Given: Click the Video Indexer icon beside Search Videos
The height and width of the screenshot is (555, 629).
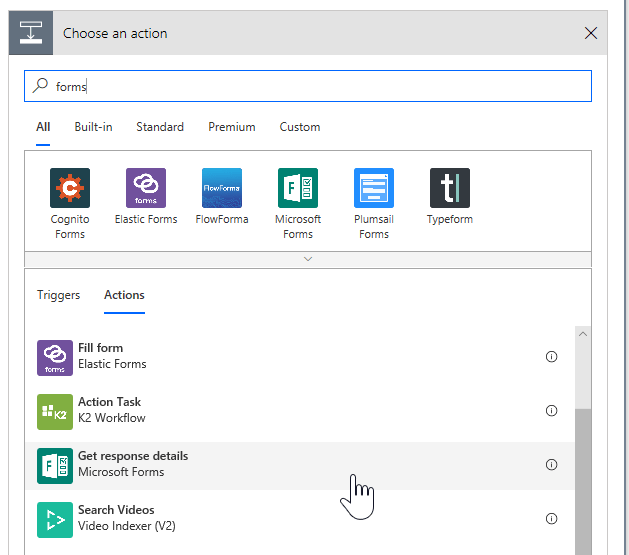Looking at the screenshot, I should (55, 520).
